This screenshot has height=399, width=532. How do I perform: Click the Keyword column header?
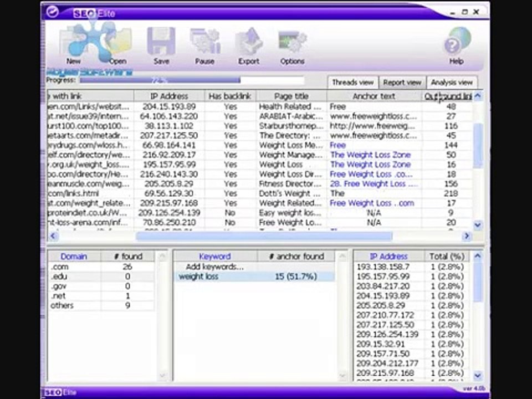tap(215, 257)
